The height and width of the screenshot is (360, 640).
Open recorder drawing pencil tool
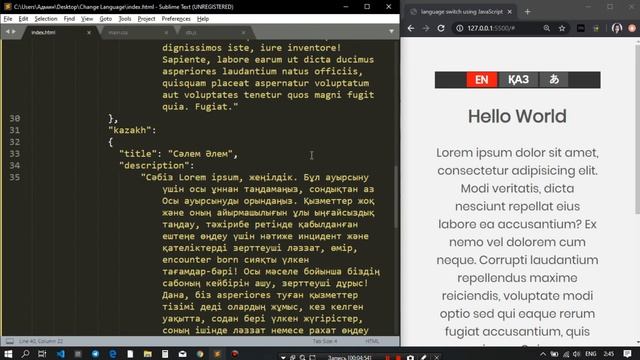[x=424, y=358]
